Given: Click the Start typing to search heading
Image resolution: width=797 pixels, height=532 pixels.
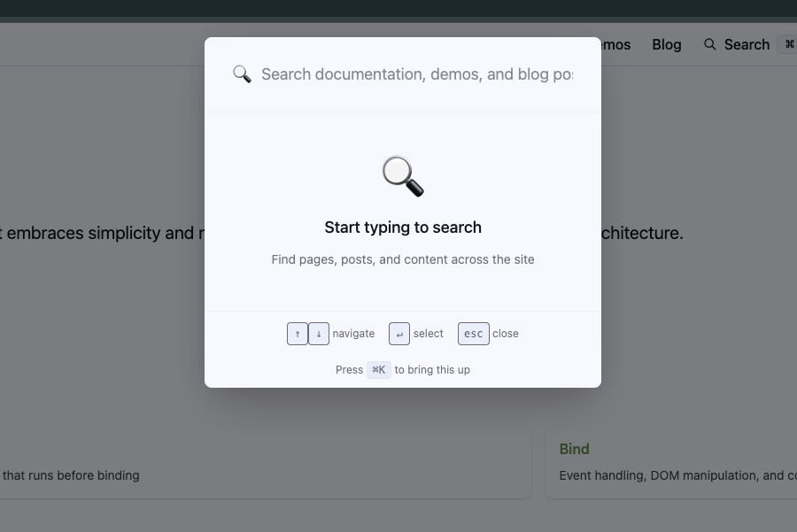Looking at the screenshot, I should pyautogui.click(x=402, y=227).
